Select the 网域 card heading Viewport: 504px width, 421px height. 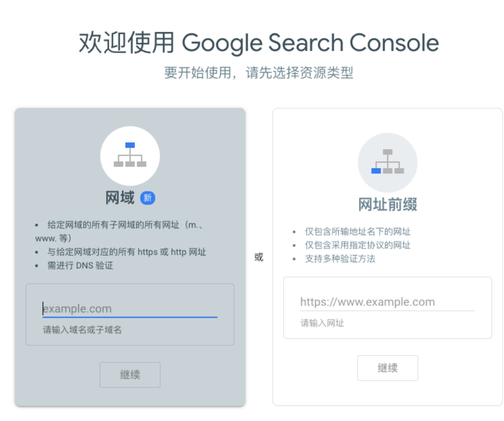[120, 198]
